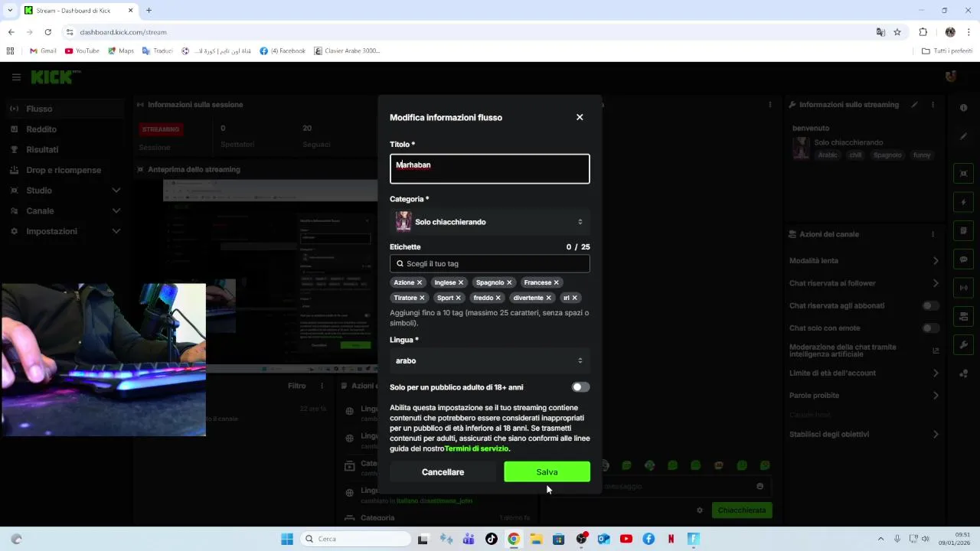Click the info icon in right strip

click(963, 108)
